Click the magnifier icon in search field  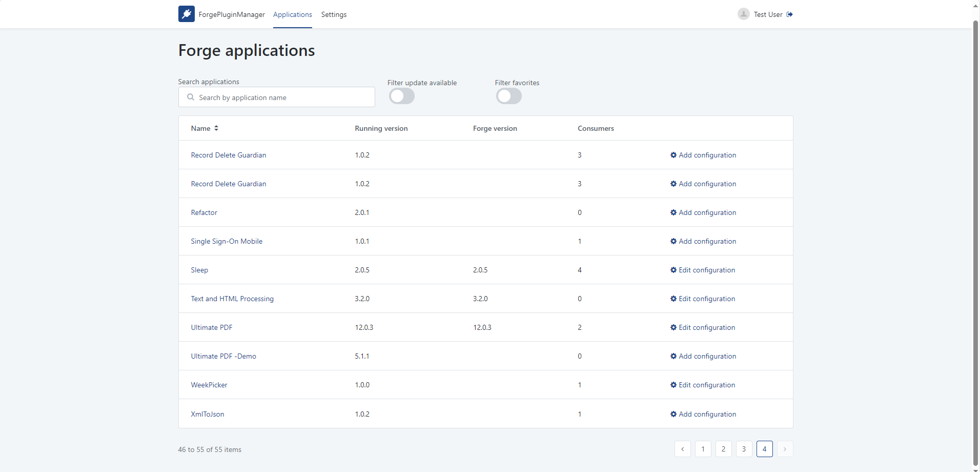pyautogui.click(x=191, y=97)
